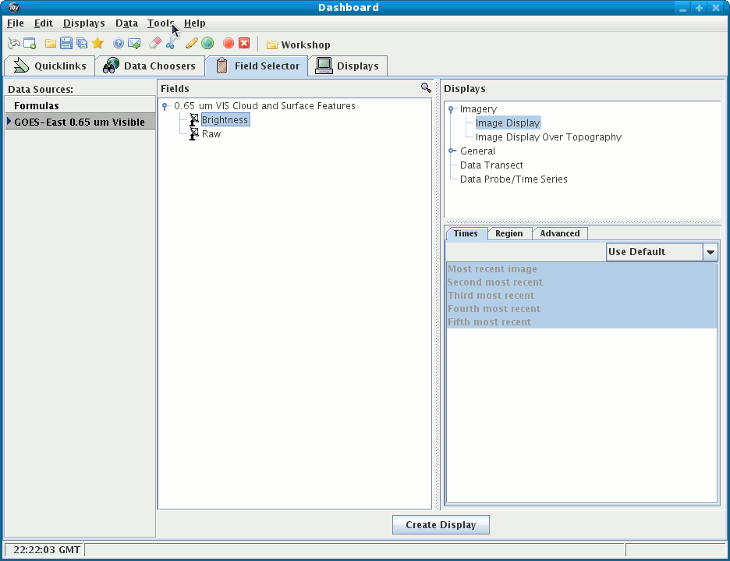Switch to the Region tab
Image resolution: width=730 pixels, height=561 pixels.
[508, 233]
